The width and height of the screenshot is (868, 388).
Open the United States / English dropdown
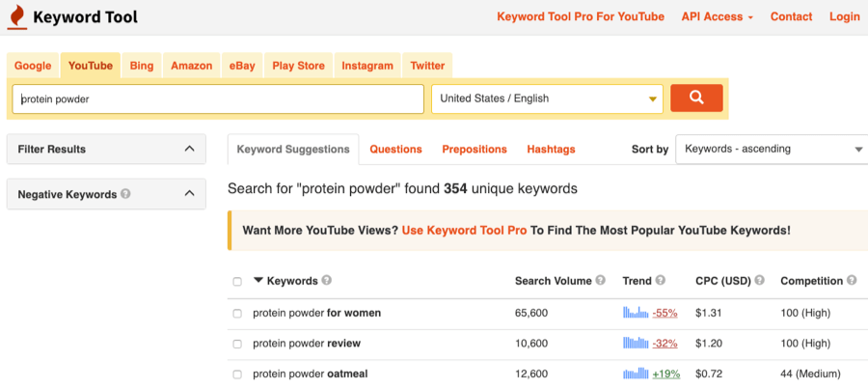547,98
